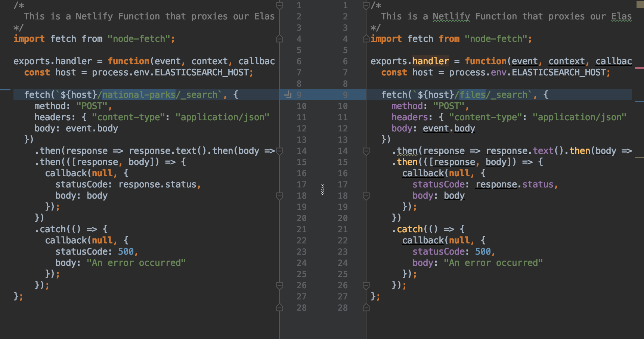Select the highlighted word files in right editor
This screenshot has width=644, height=339.
(x=472, y=94)
